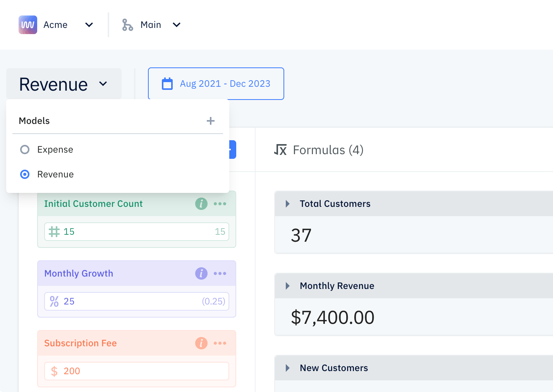The height and width of the screenshot is (392, 553).
Task: Click info icon on Monthly Growth
Action: pyautogui.click(x=201, y=273)
